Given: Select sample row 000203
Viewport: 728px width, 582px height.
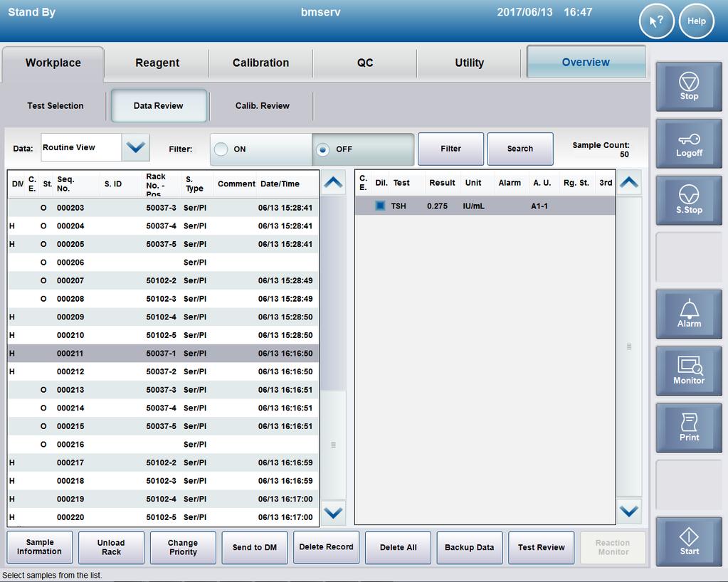Looking at the screenshot, I should [164, 208].
